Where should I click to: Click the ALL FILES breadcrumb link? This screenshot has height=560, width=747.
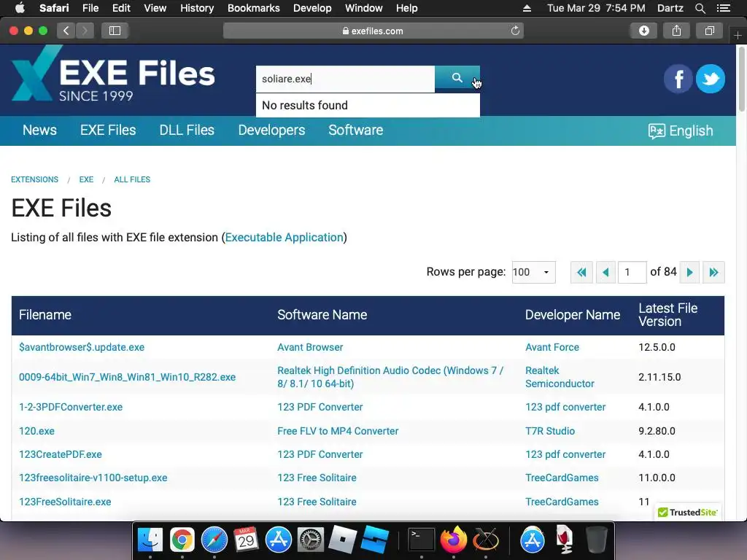(x=132, y=179)
